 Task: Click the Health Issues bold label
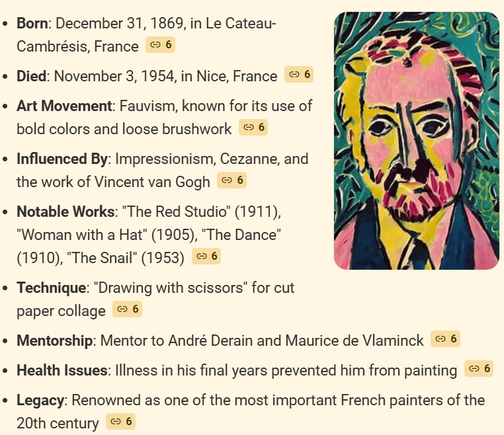click(62, 371)
